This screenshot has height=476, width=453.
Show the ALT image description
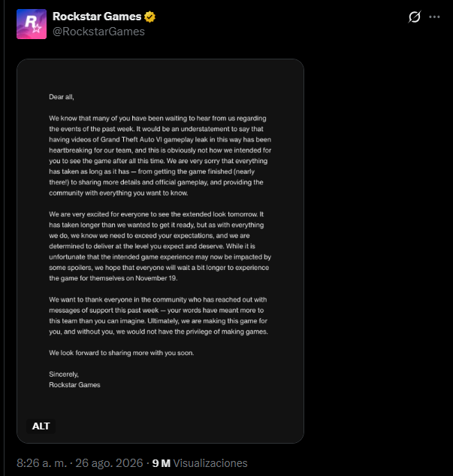click(41, 426)
